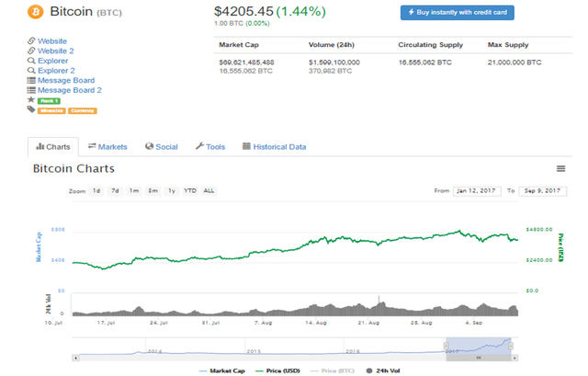The image size is (588, 376).
Task: Click the exchange arrows icon on Markets tab
Action: pos(92,146)
